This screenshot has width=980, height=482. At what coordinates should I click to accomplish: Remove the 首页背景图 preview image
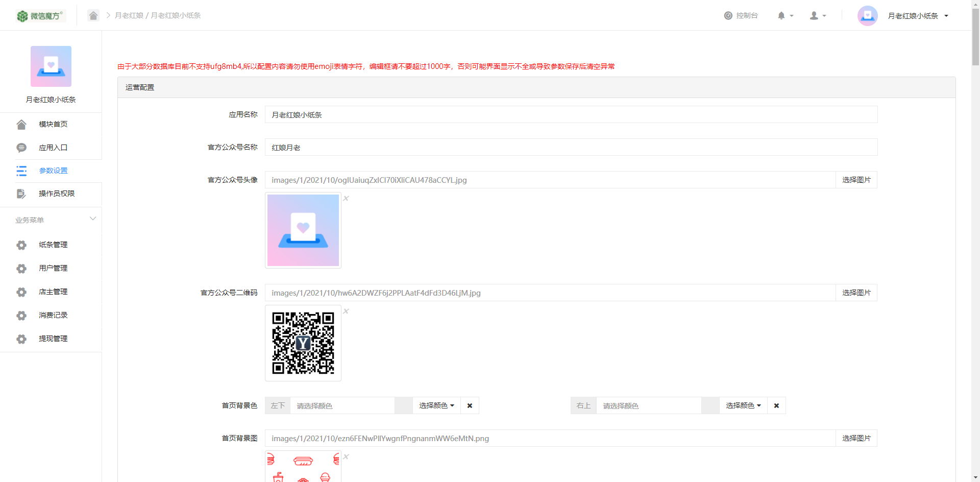[x=346, y=457]
